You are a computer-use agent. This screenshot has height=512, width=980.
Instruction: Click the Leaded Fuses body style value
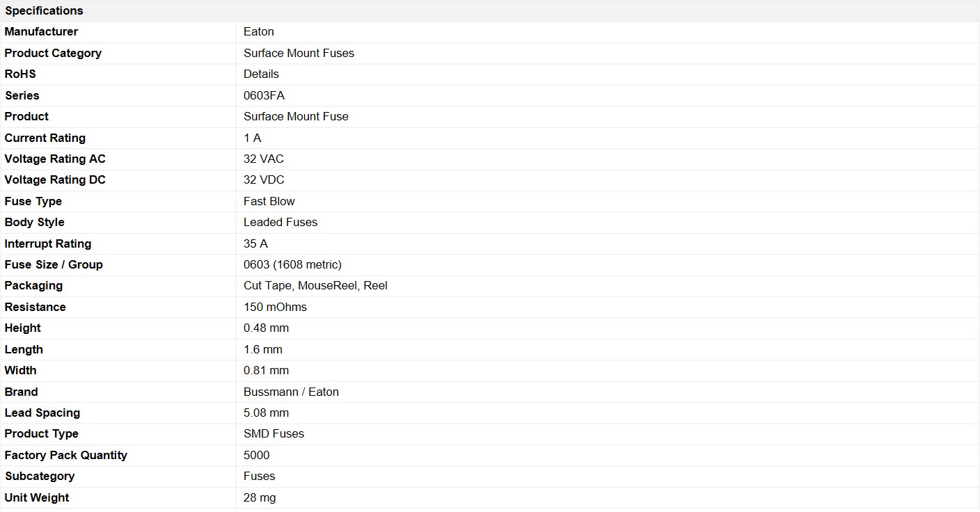(x=280, y=222)
